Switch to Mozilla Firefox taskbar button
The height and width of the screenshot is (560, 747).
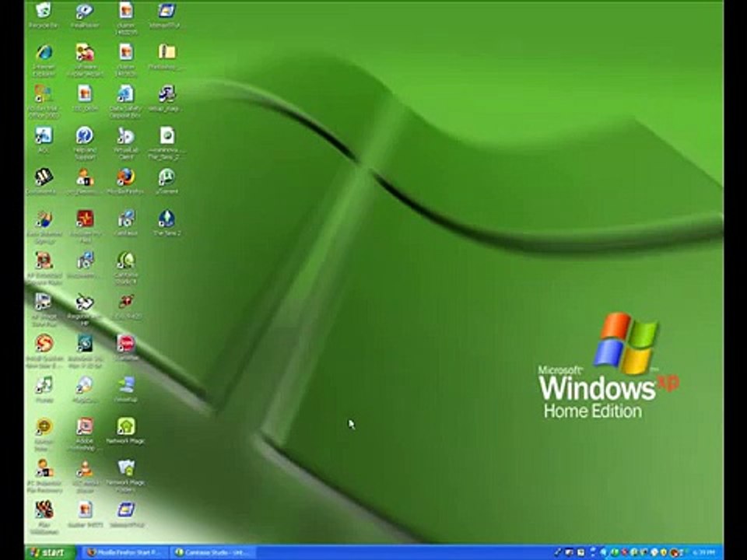pyautogui.click(x=124, y=552)
